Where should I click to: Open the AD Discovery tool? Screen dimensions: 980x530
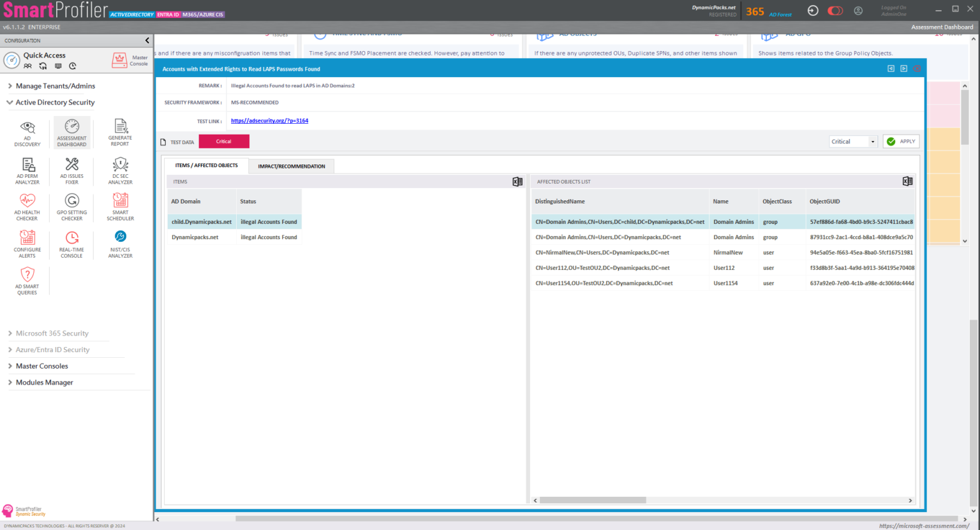(27, 133)
